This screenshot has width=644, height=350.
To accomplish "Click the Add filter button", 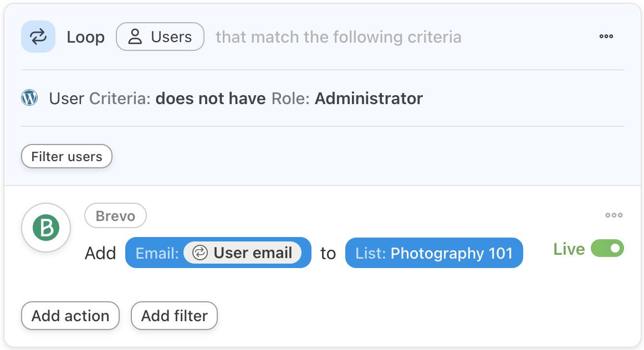I will pyautogui.click(x=174, y=316).
